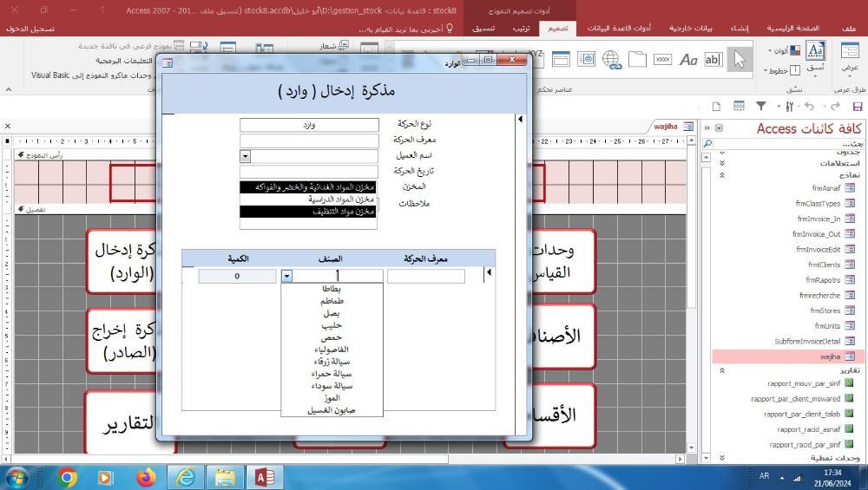This screenshot has height=490, width=868.
Task: Select بطاطا from the item list
Action: tap(331, 289)
